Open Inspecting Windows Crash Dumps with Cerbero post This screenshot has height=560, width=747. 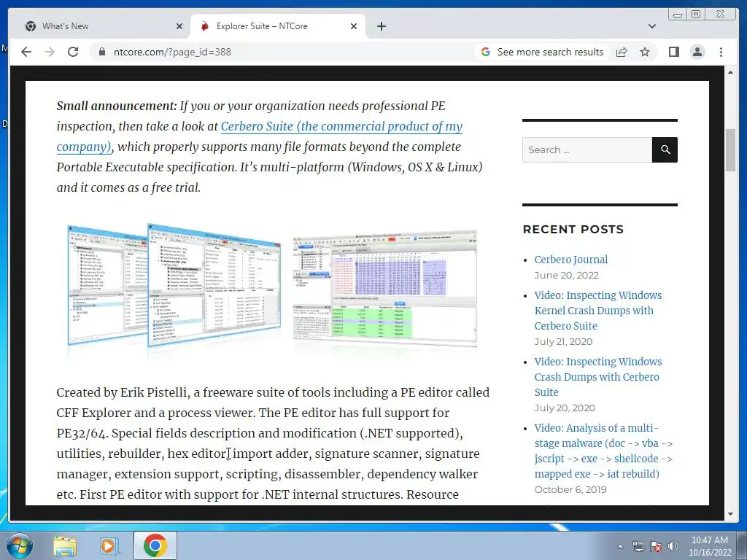coord(598,377)
